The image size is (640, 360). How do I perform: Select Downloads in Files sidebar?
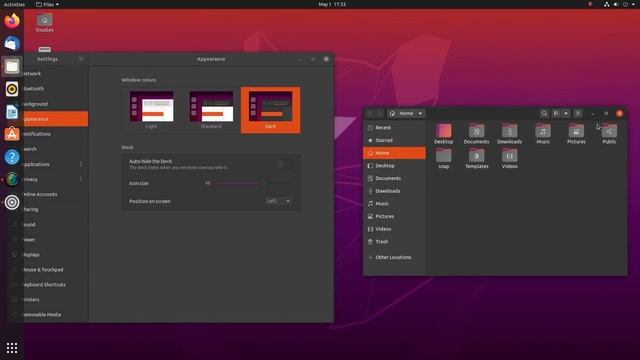394,191
